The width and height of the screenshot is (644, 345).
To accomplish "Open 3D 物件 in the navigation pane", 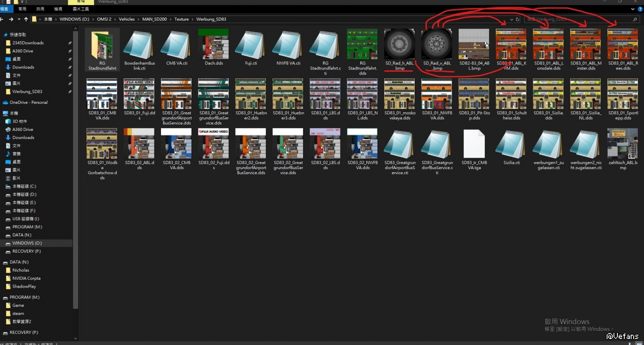I will tap(20, 121).
